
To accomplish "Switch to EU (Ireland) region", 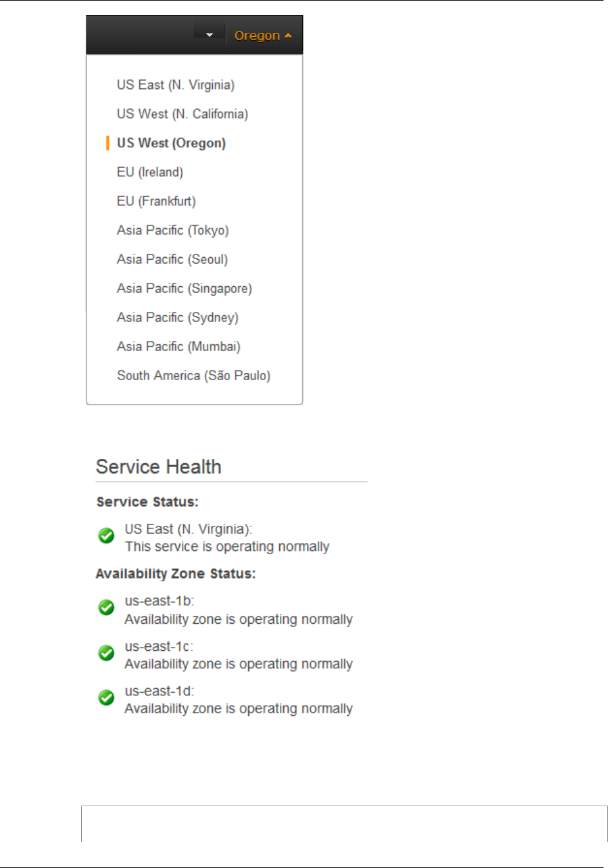I will coord(150,172).
